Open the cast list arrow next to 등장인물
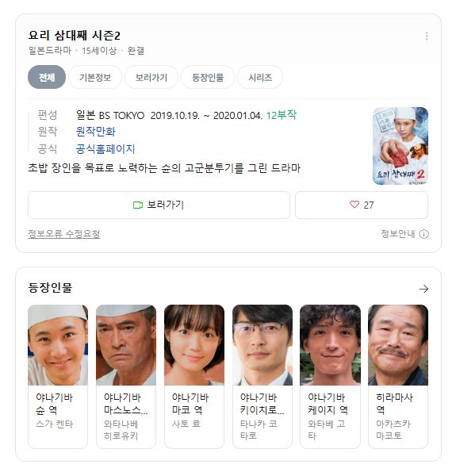Image resolution: width=456 pixels, height=476 pixels. [423, 289]
